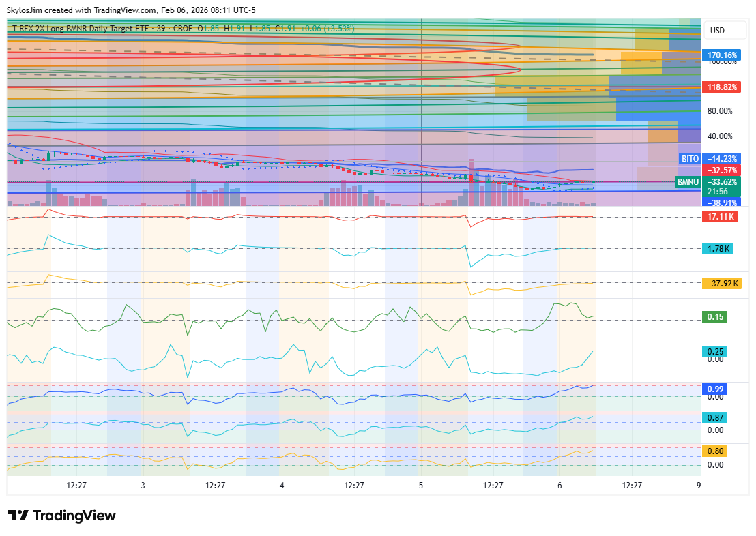
Task: Click the red 17.11 K indicator value
Action: (721, 216)
